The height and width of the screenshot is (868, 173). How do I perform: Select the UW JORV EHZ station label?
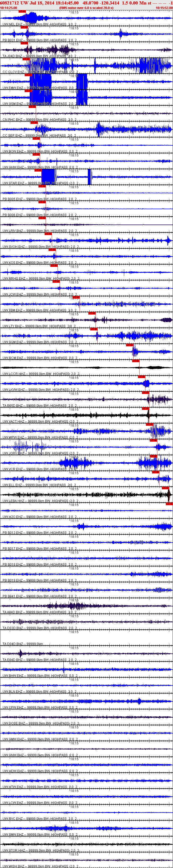pos(41,453)
